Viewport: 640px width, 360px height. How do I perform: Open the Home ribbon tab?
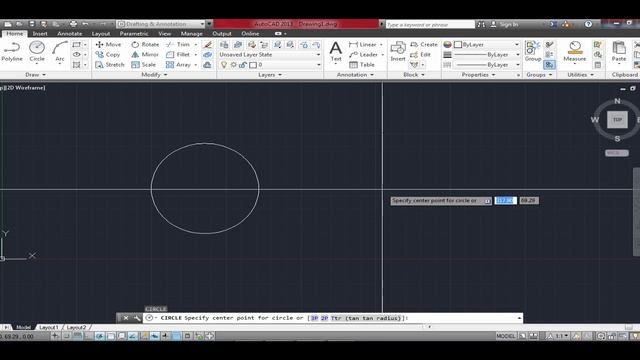pyautogui.click(x=15, y=33)
